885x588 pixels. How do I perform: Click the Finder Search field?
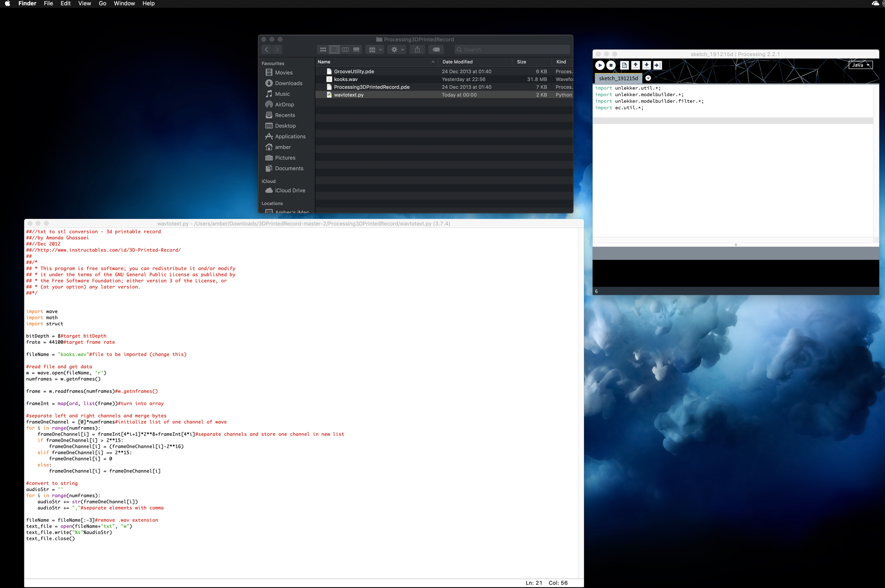(x=512, y=49)
